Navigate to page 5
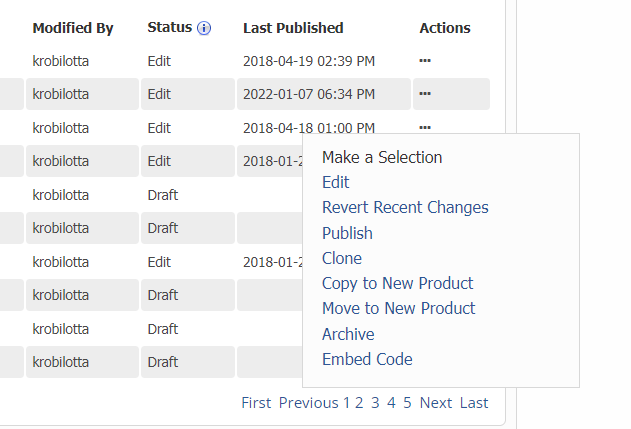Screen dimensions: 631x429 click(x=407, y=403)
